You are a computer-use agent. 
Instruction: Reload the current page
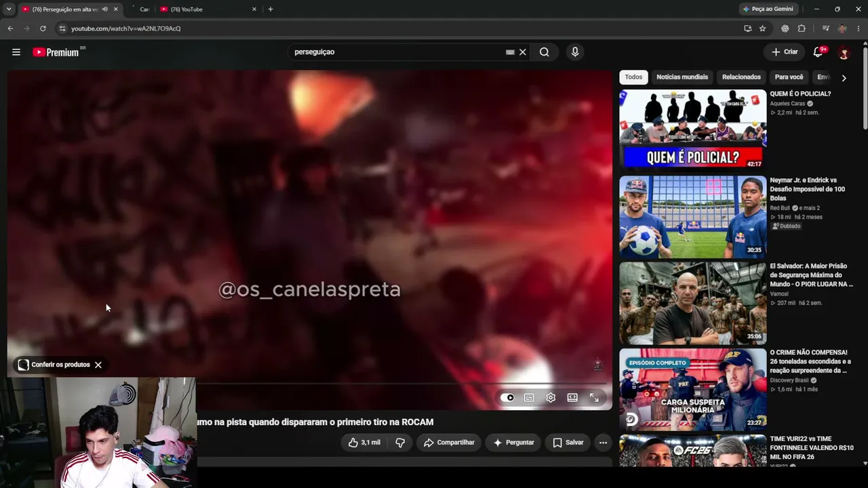tap(43, 28)
